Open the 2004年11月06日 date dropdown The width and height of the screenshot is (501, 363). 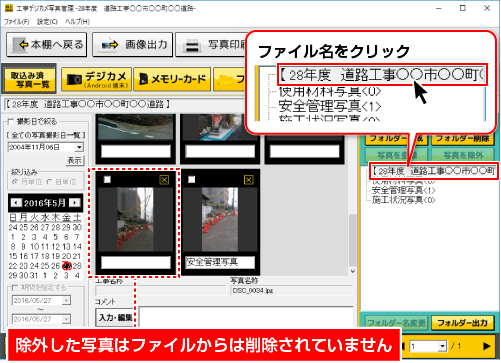pyautogui.click(x=79, y=147)
